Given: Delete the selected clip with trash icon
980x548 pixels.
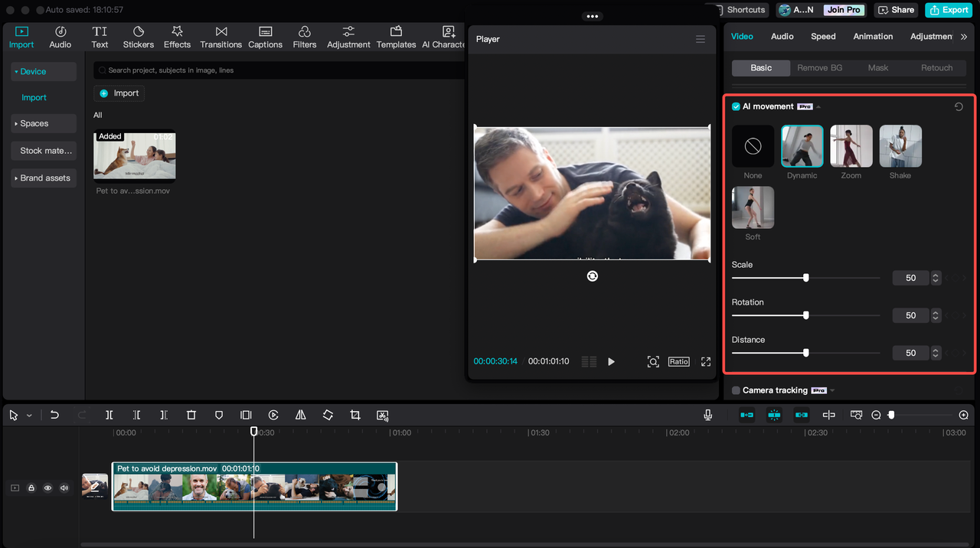Looking at the screenshot, I should 191,415.
